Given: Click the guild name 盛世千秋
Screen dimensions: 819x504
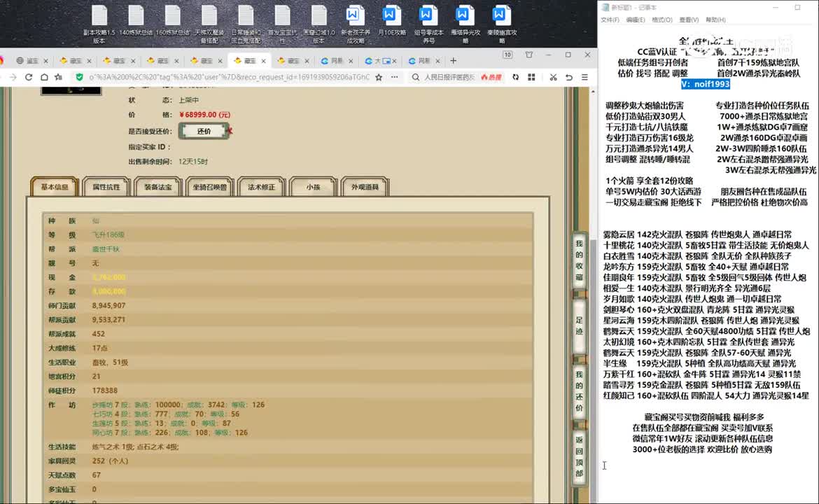Looking at the screenshot, I should coord(106,249).
